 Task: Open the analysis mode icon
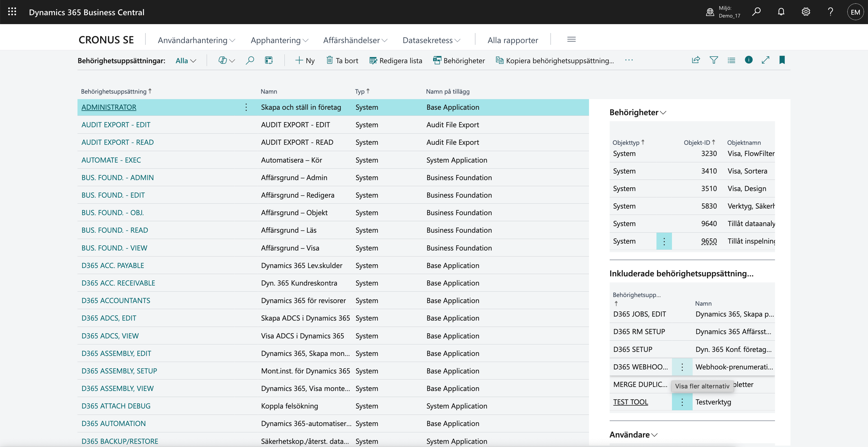pos(269,60)
